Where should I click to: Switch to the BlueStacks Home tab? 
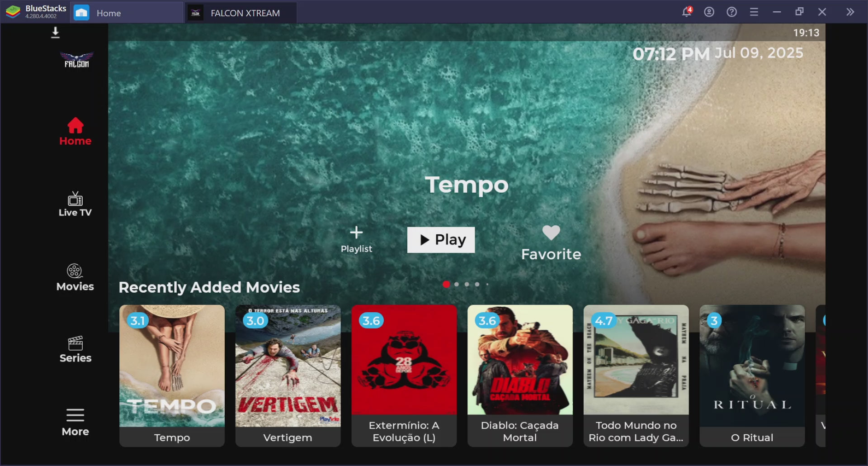click(108, 13)
